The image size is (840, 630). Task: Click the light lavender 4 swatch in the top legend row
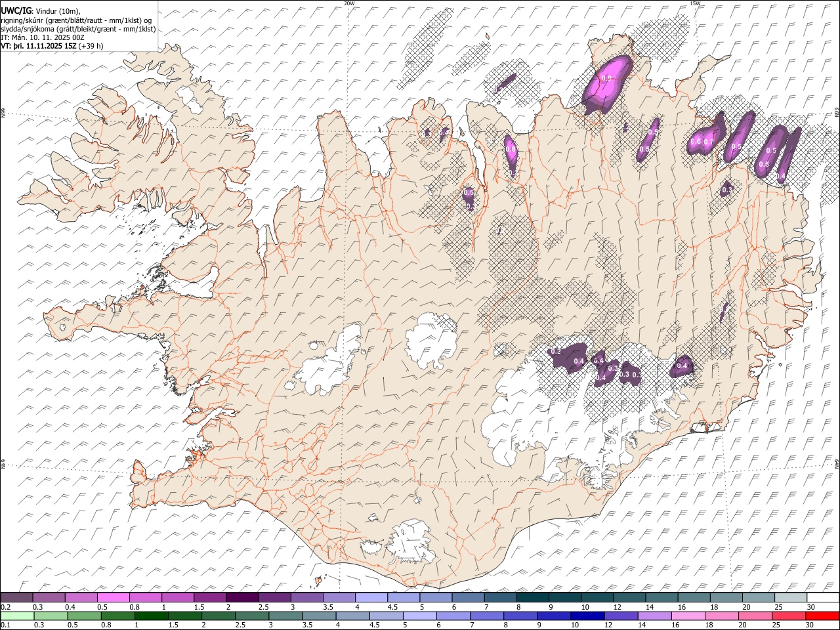coord(371,598)
